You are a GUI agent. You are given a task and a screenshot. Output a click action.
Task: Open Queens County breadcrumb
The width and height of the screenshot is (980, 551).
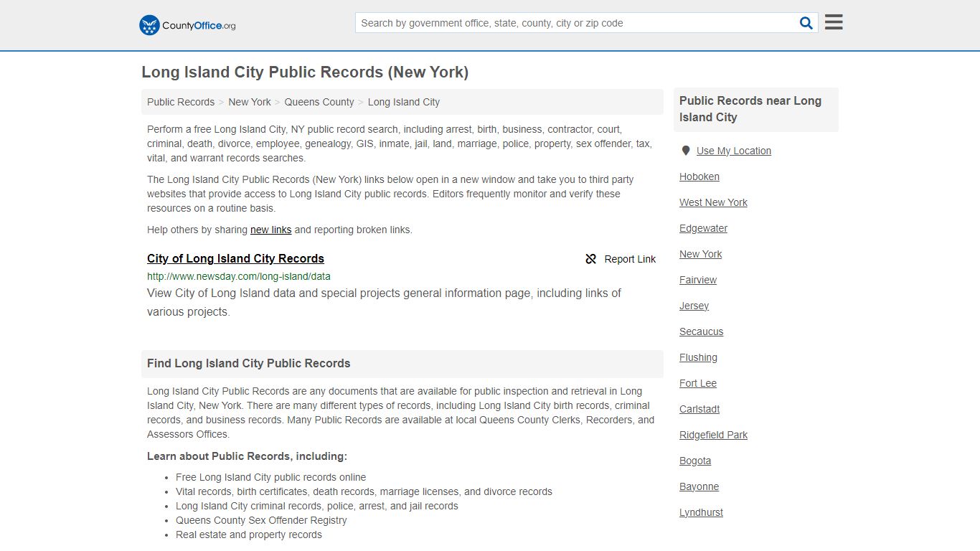click(319, 102)
